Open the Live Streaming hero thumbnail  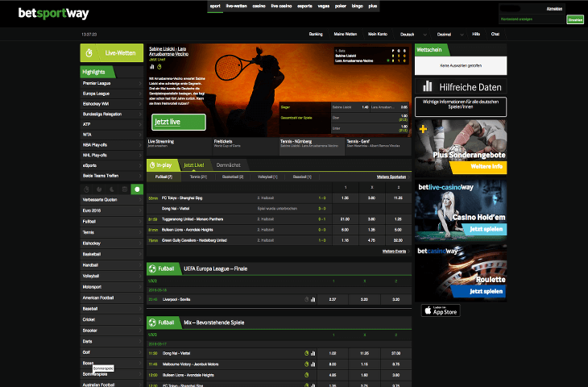tap(180, 147)
